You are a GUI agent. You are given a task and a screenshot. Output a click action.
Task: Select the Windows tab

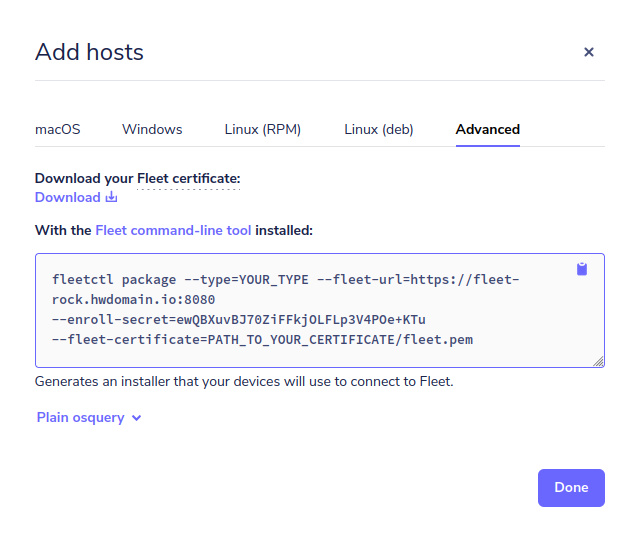coord(152,129)
